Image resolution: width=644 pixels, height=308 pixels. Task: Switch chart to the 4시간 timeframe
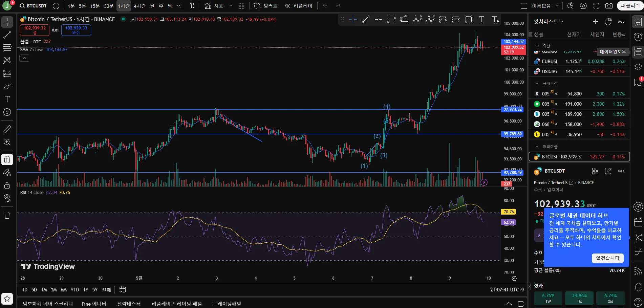[x=139, y=6]
